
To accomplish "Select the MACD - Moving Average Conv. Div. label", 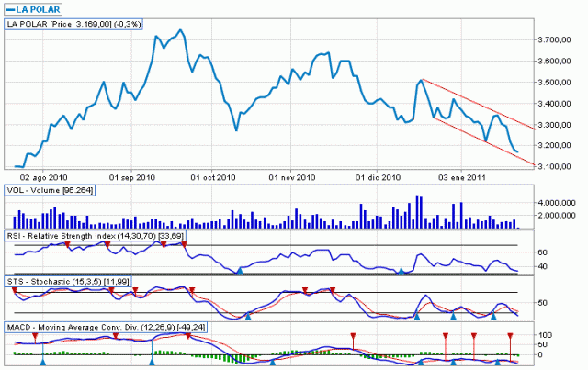I will pyautogui.click(x=106, y=327).
